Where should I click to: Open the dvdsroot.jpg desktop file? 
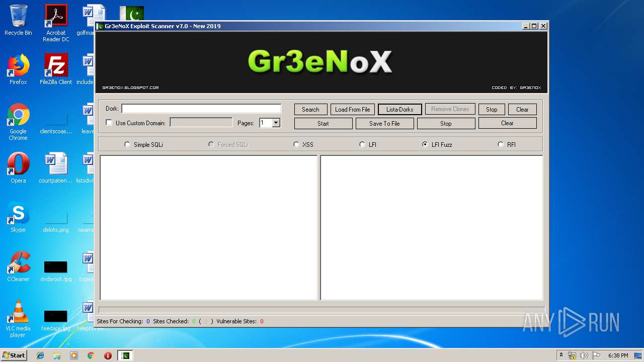(x=56, y=270)
